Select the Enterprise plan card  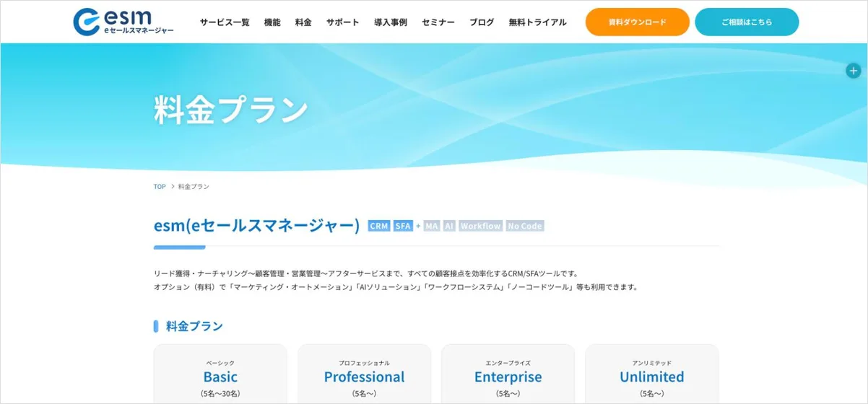(508, 374)
